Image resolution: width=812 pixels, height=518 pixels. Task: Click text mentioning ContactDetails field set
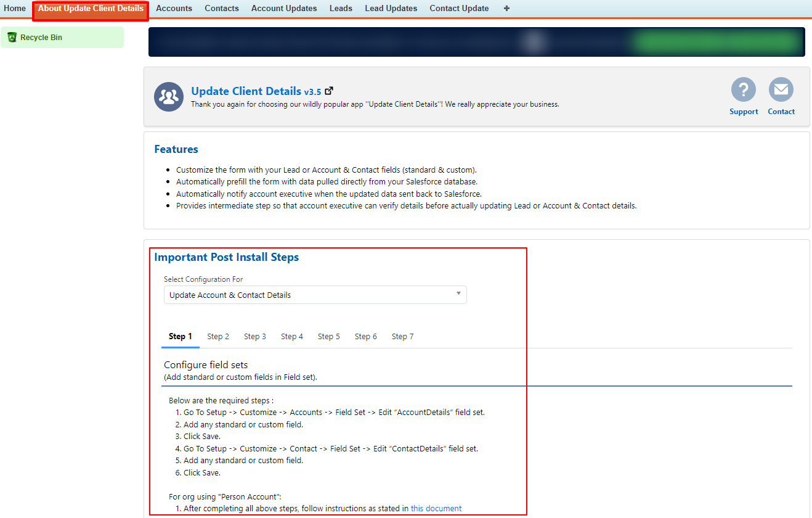pos(331,449)
